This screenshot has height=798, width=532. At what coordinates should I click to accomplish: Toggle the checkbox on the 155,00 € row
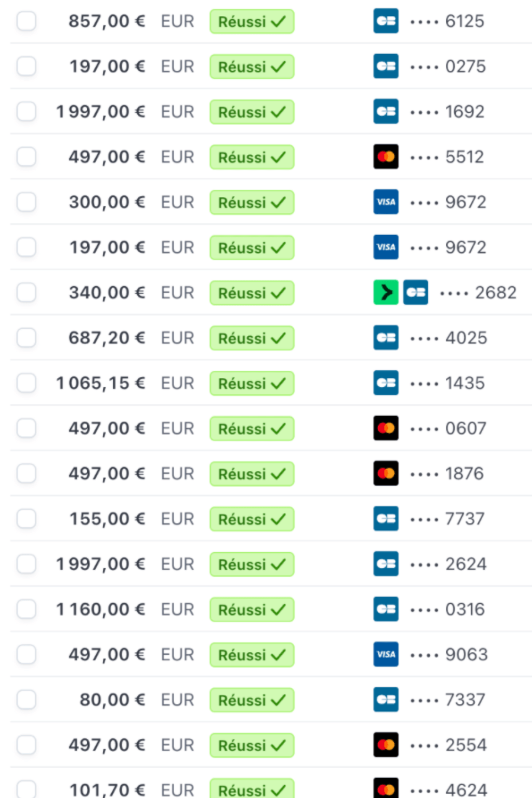click(x=26, y=519)
